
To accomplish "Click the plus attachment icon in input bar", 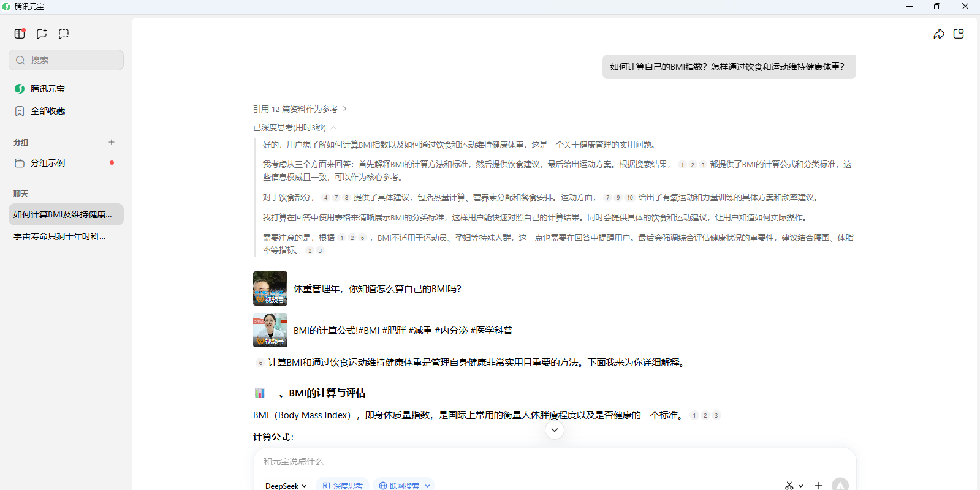I will 818,486.
